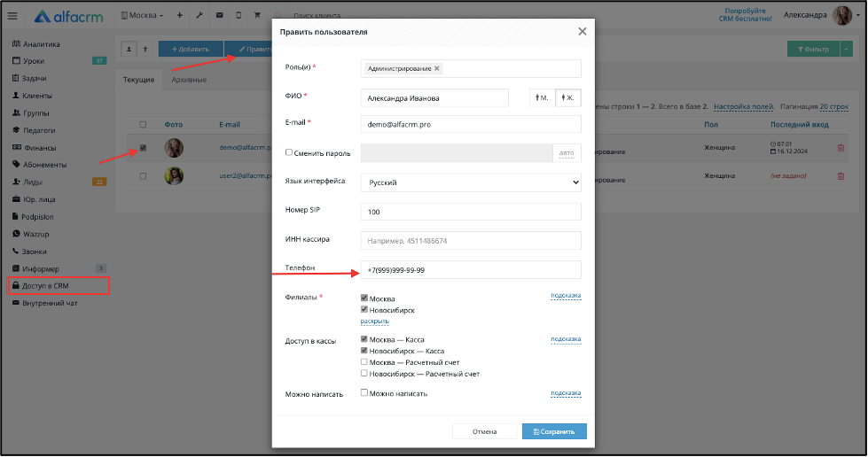
Task: Open the Wazzup sidebar item
Action: (x=36, y=234)
